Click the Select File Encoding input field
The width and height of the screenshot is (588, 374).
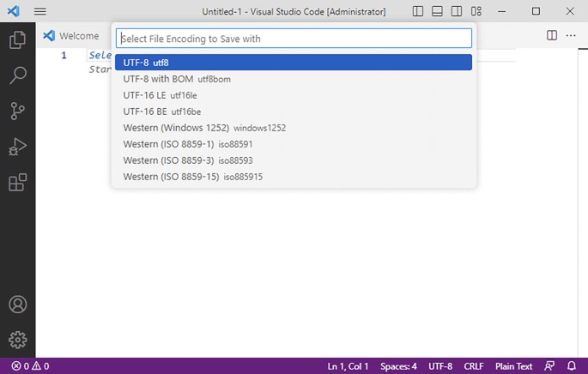[294, 39]
